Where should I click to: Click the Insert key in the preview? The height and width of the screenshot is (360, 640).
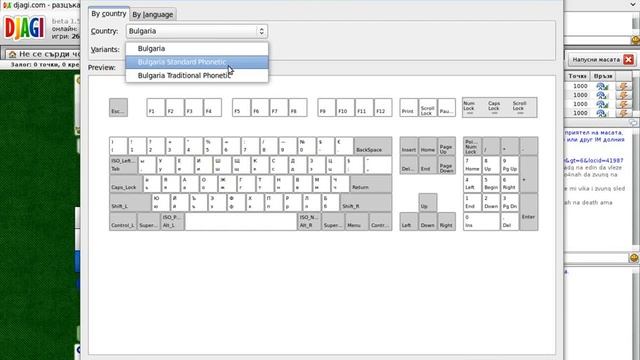[x=409, y=146]
